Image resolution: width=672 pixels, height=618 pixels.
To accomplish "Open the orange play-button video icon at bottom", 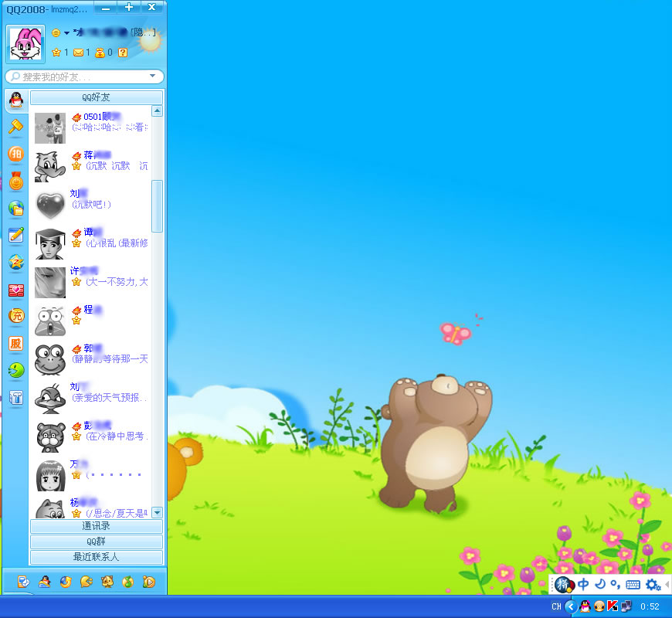I will [149, 582].
